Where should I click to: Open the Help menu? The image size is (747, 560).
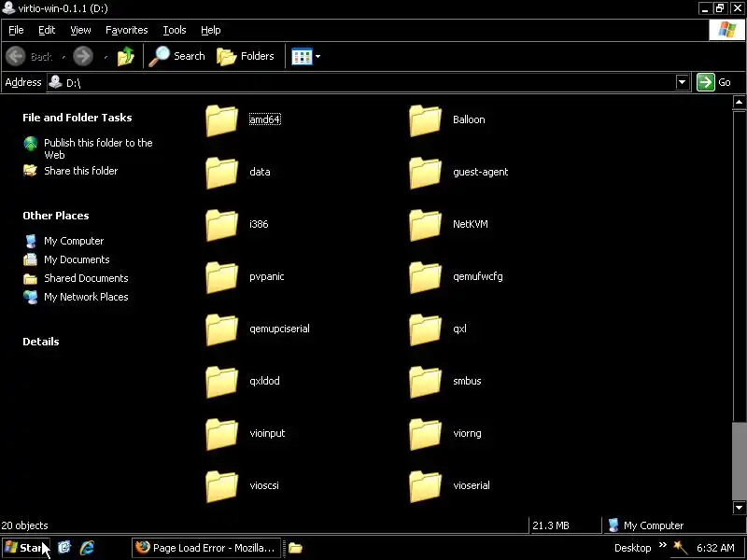coord(211,30)
